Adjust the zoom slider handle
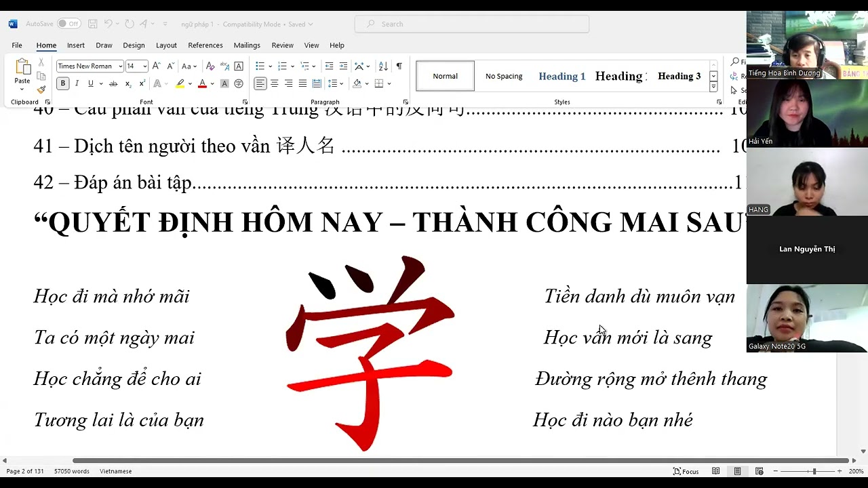The height and width of the screenshot is (488, 868). tap(814, 471)
